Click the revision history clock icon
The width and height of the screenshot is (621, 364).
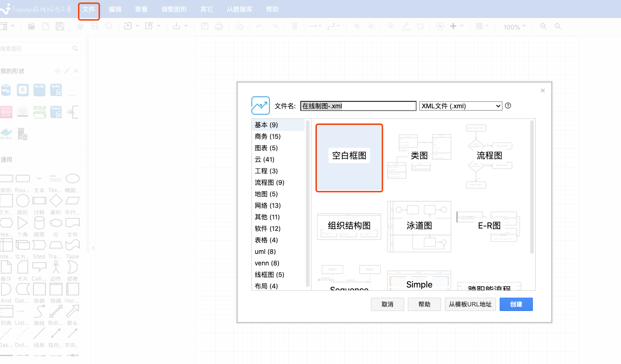(x=239, y=26)
